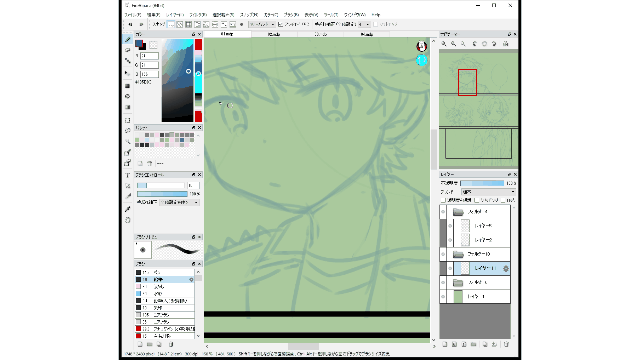Switch to the fourth document tab
640x360 pixels.
[367, 34]
